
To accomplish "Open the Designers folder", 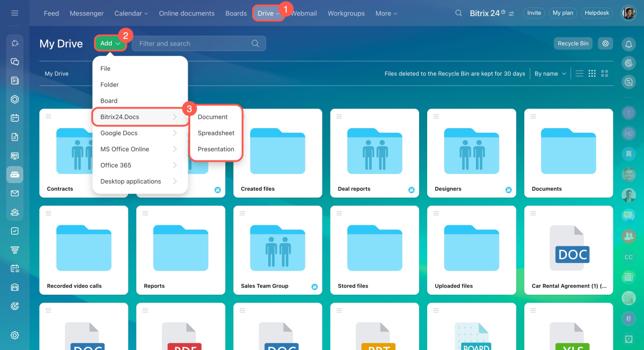I will [x=471, y=153].
